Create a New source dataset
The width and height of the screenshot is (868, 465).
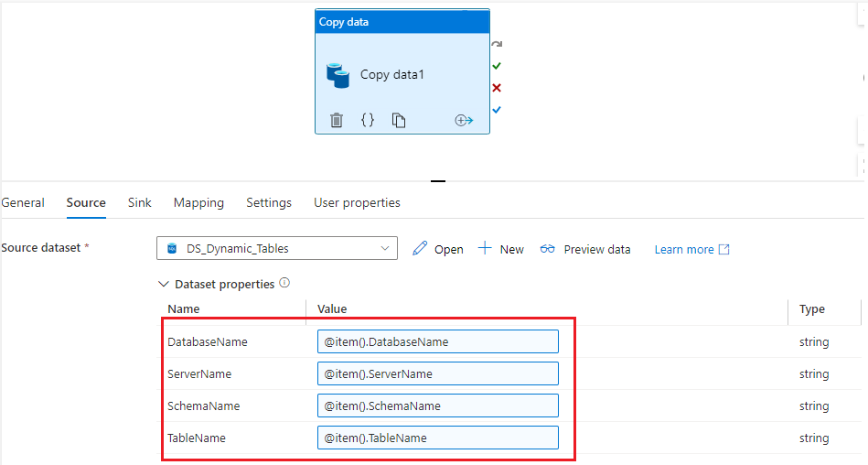click(x=501, y=249)
